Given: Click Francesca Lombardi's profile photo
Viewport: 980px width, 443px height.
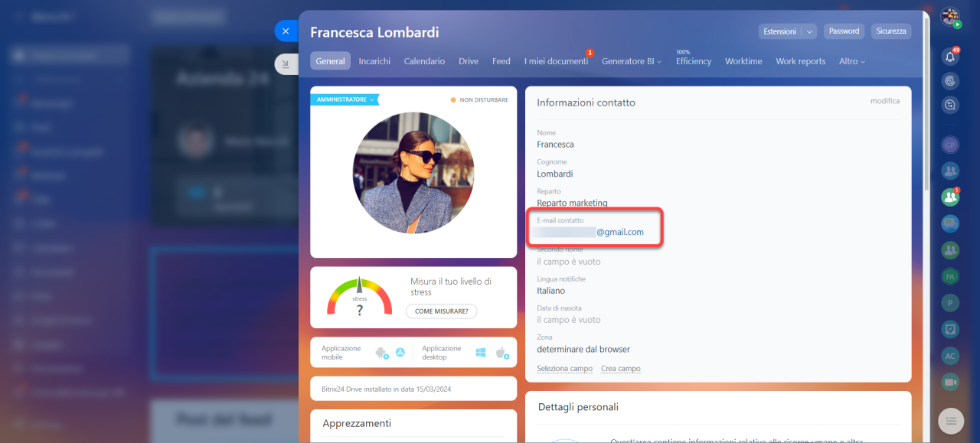Looking at the screenshot, I should click(x=413, y=173).
